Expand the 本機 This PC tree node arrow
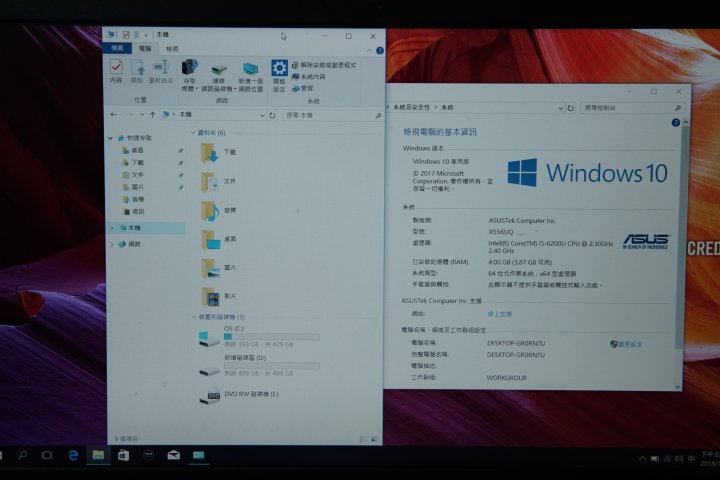This screenshot has height=480, width=720. coord(112,228)
